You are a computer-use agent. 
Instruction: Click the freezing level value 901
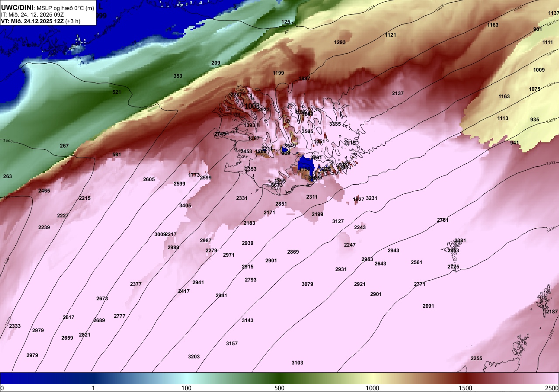point(538,29)
